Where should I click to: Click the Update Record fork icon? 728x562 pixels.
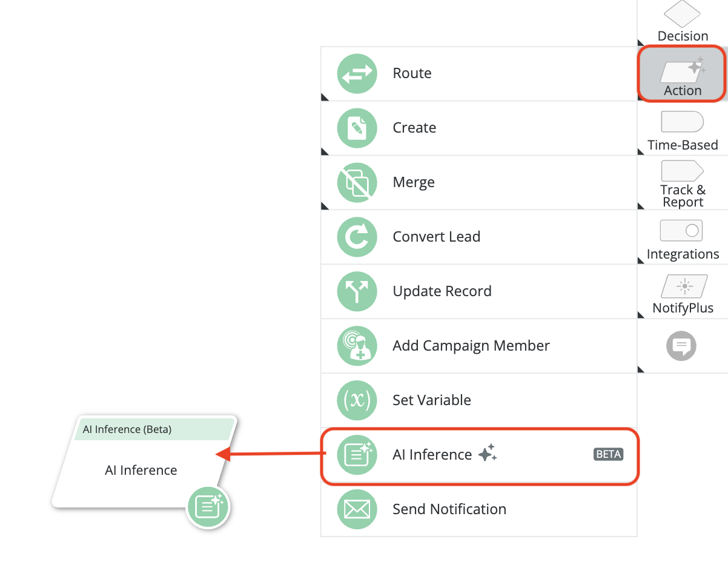click(x=357, y=292)
